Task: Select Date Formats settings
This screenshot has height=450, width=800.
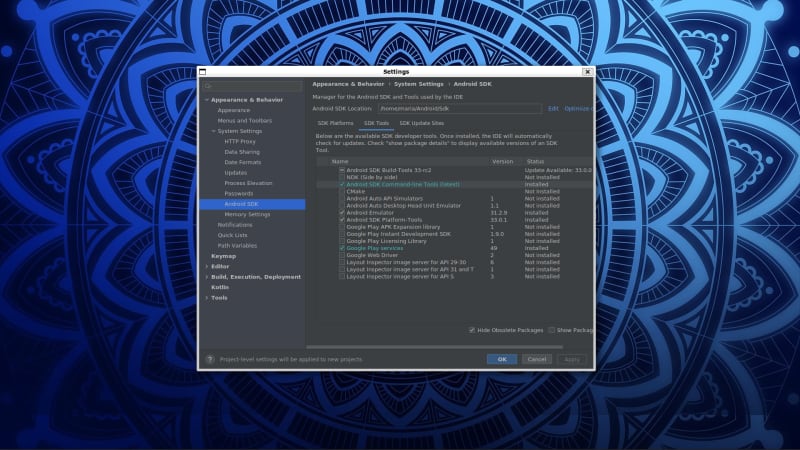Action: click(242, 162)
